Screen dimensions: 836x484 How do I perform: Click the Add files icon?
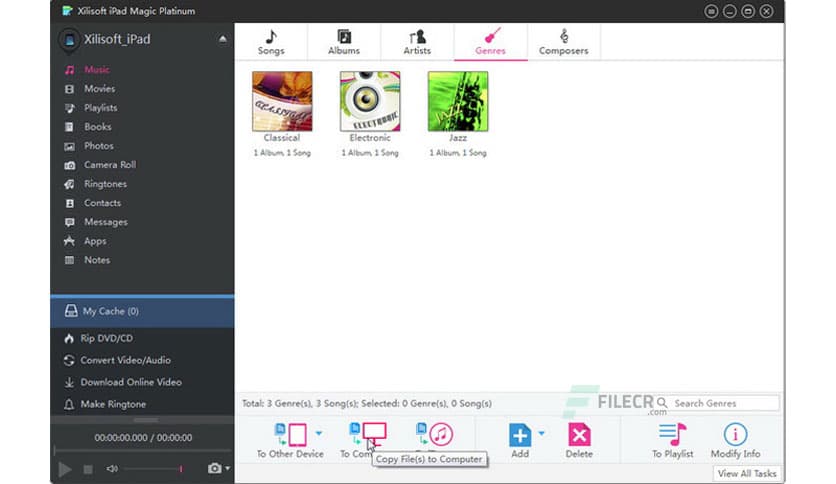pos(520,435)
